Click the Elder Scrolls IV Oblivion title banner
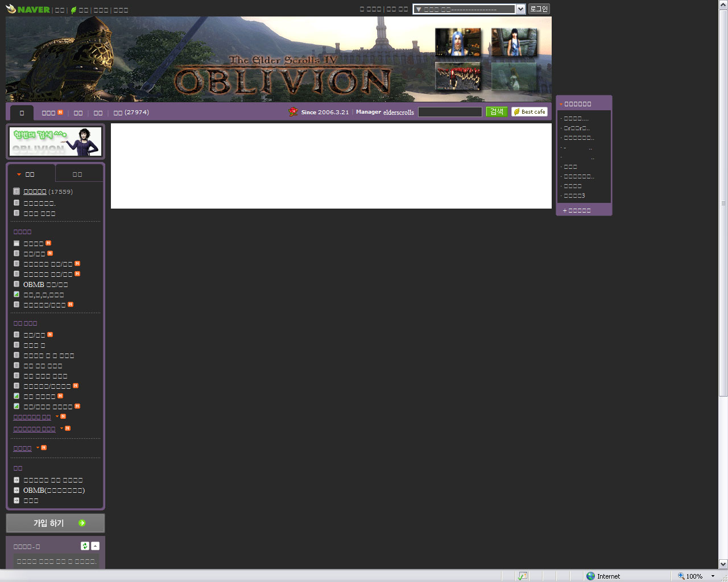This screenshot has height=582, width=728. [x=283, y=76]
